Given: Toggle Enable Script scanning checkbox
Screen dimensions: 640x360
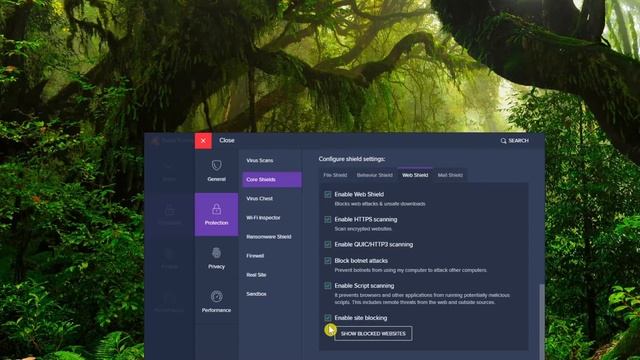Looking at the screenshot, I should pos(328,286).
